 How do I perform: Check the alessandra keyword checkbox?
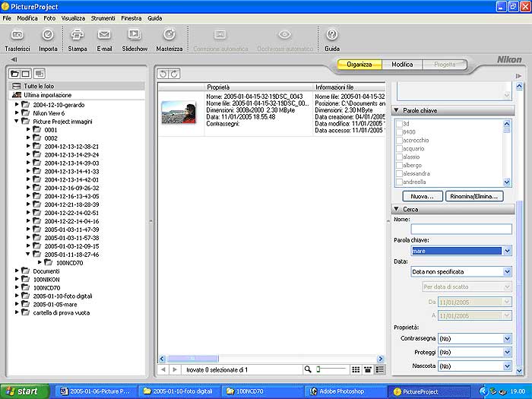[x=399, y=174]
